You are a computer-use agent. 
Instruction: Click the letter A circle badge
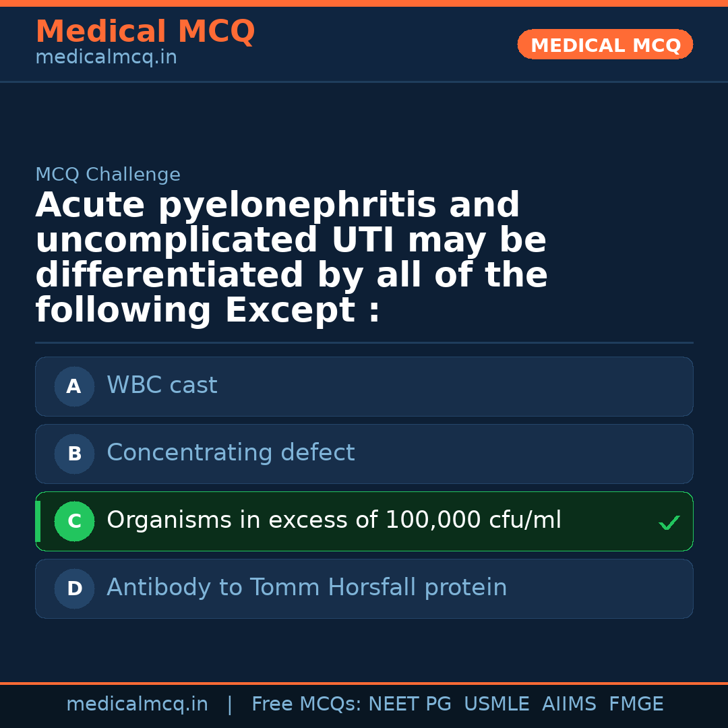[x=74, y=387]
